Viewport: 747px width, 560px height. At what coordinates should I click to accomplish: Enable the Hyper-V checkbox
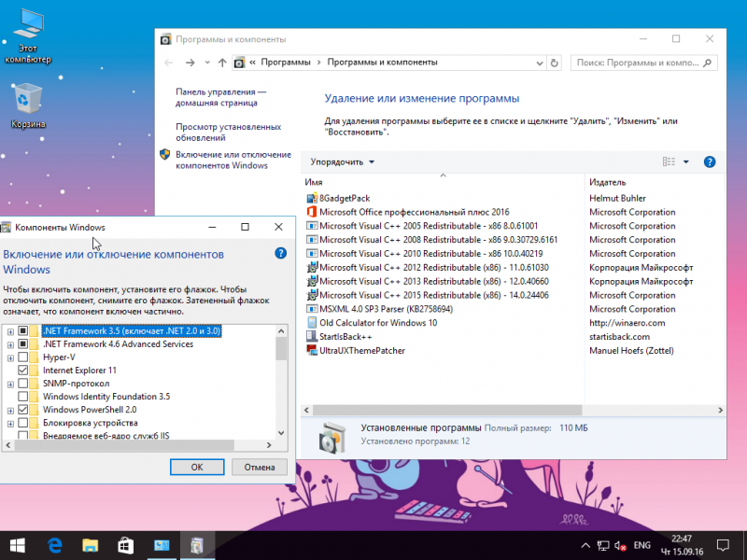click(22, 357)
